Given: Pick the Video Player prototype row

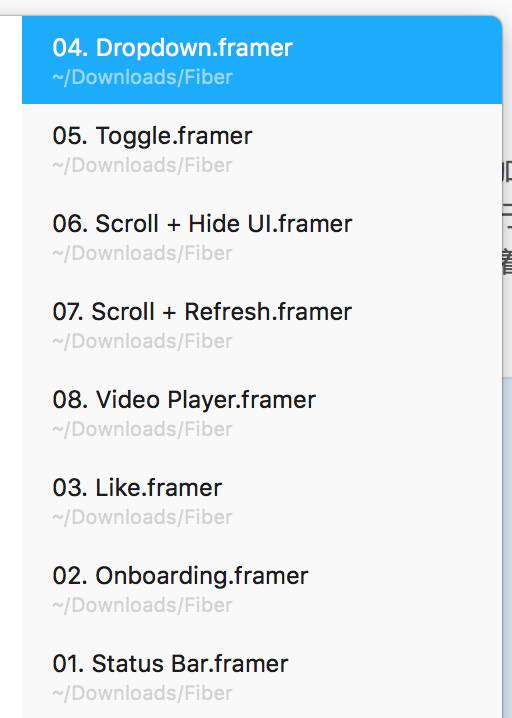Looking at the screenshot, I should pos(262,412).
